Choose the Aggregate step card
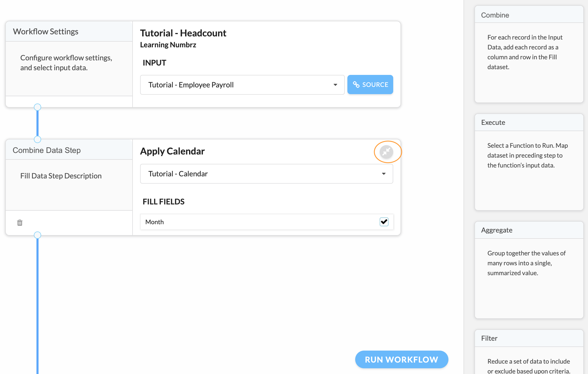The width and height of the screenshot is (588, 374). click(529, 270)
